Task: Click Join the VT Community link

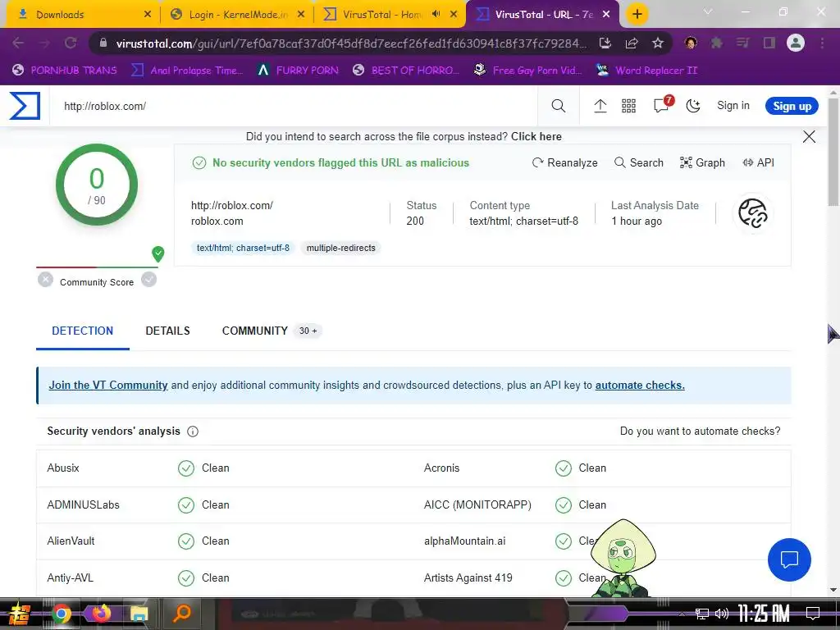Action: pyautogui.click(x=108, y=386)
